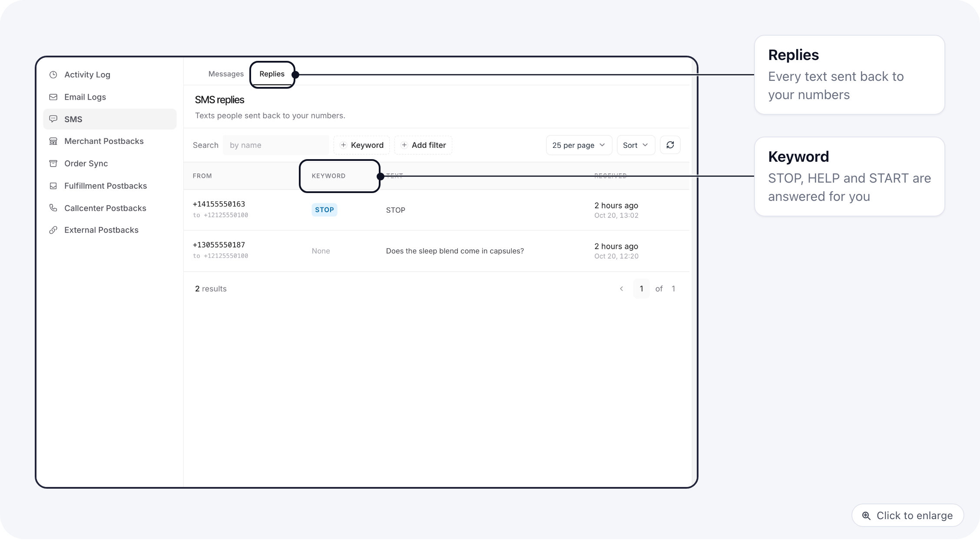Click the Add filter button

423,145
